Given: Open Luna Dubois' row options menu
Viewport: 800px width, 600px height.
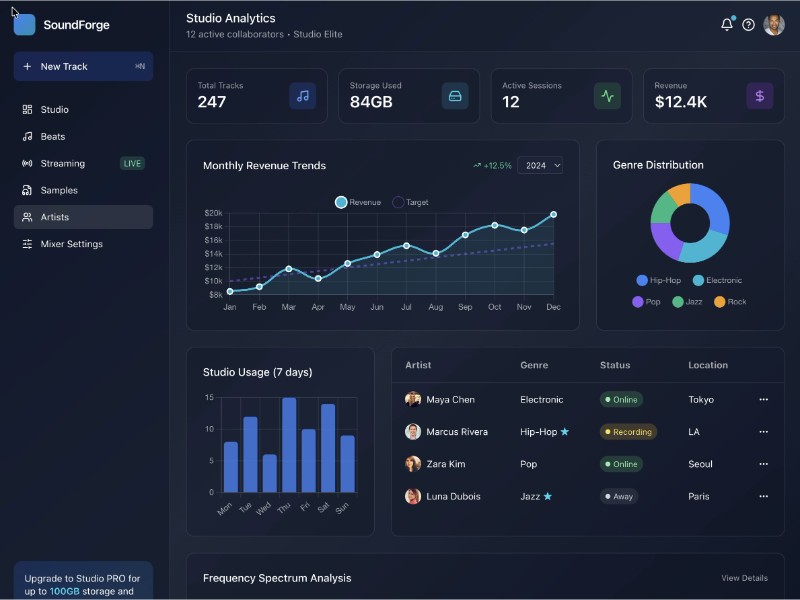Looking at the screenshot, I should pyautogui.click(x=763, y=496).
